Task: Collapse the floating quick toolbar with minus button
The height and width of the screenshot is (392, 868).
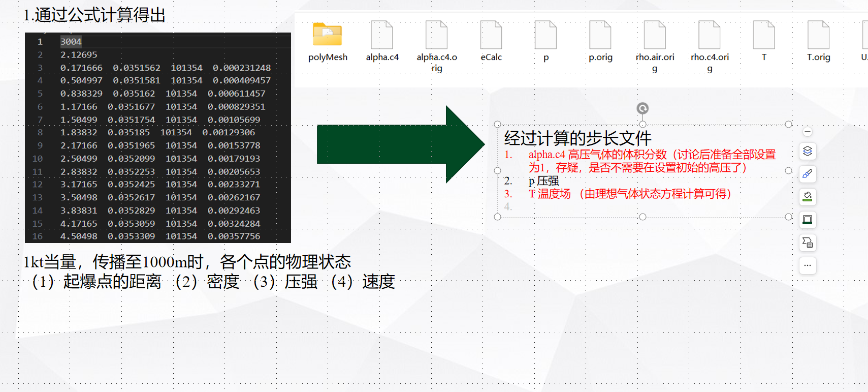Action: coord(808,132)
